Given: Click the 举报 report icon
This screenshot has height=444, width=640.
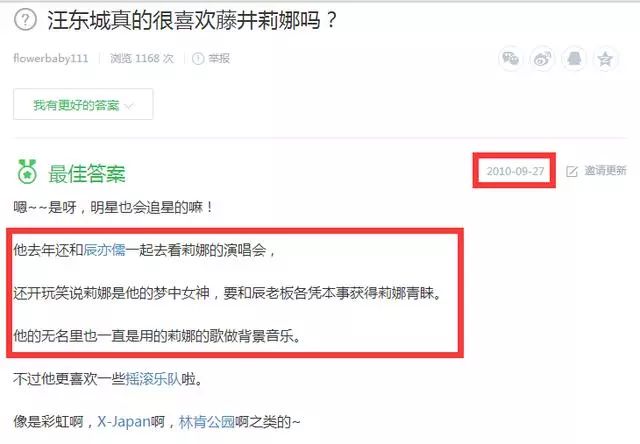Looking at the screenshot, I should [198, 59].
